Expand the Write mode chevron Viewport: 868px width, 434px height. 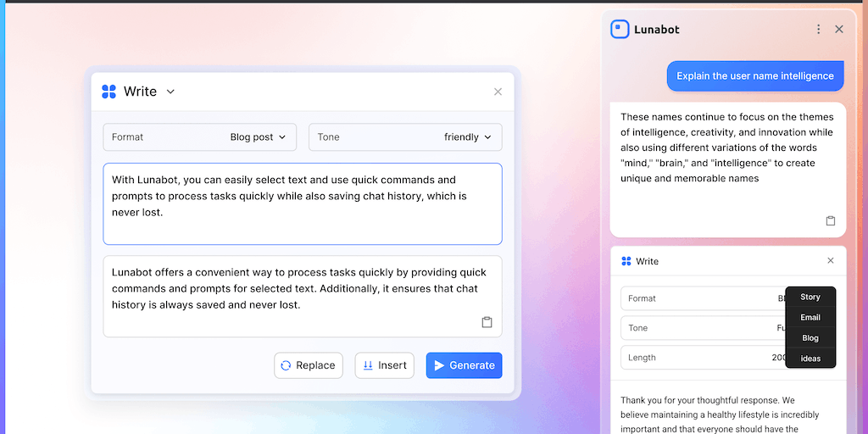170,92
